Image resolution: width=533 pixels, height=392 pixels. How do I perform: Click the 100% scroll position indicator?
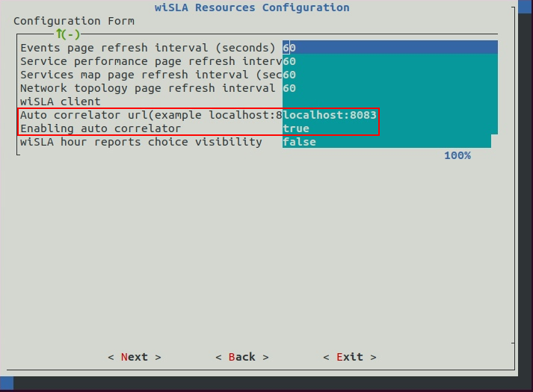pyautogui.click(x=457, y=155)
